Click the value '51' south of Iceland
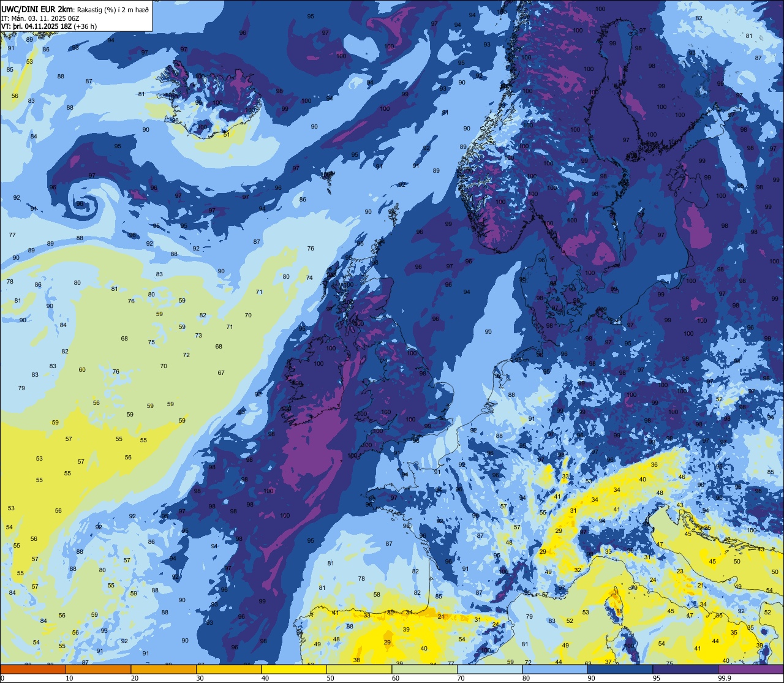The width and height of the screenshot is (784, 683). coord(226,134)
